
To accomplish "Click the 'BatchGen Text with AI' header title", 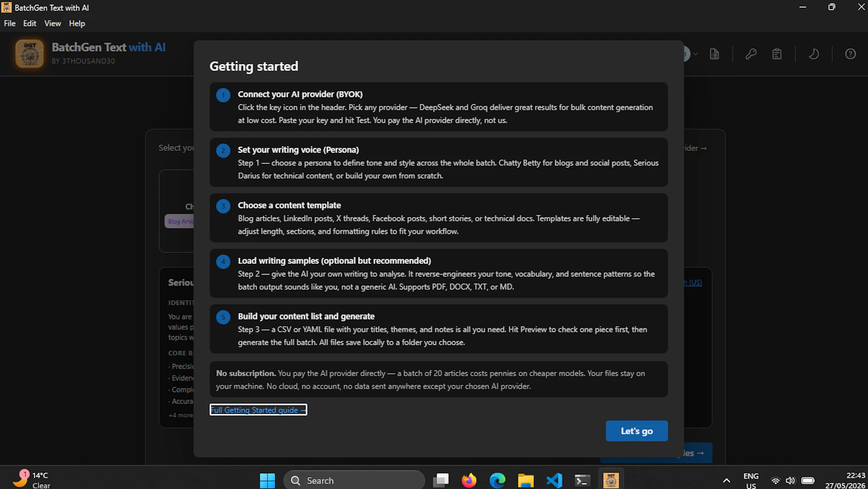I will pos(108,47).
